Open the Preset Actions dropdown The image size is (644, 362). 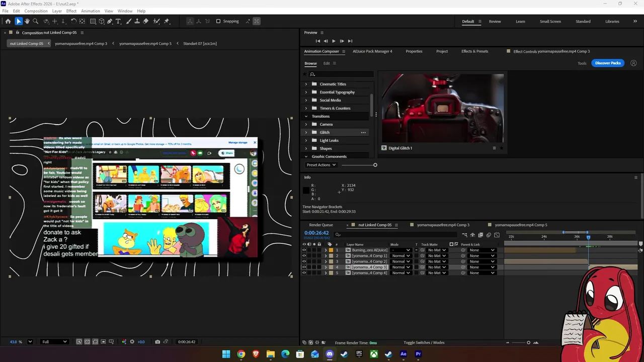click(321, 165)
